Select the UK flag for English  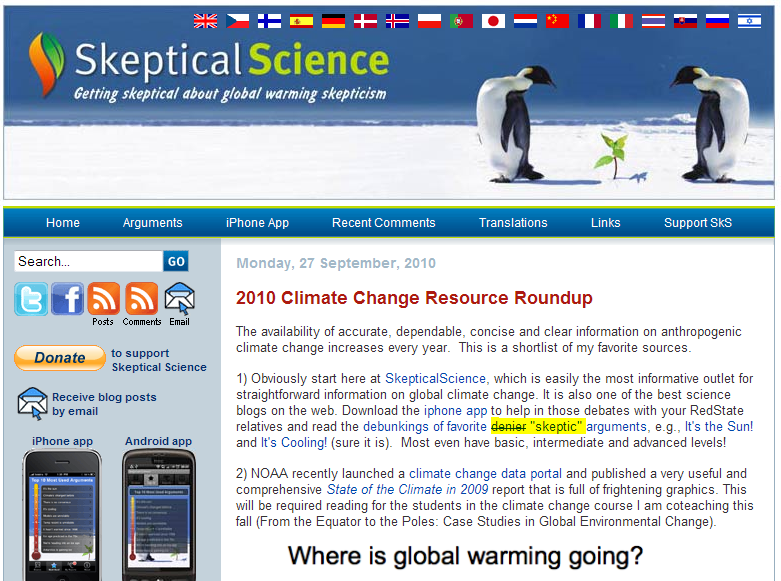click(x=205, y=20)
